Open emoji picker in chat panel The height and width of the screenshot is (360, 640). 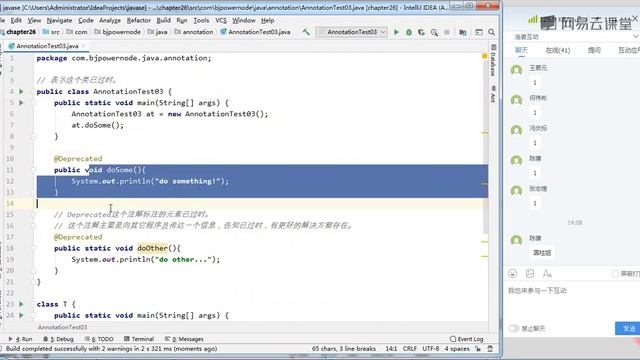click(x=513, y=273)
